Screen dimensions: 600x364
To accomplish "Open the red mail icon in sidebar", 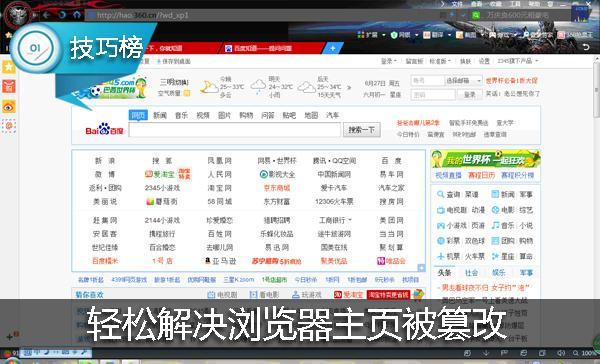I will coord(8,87).
